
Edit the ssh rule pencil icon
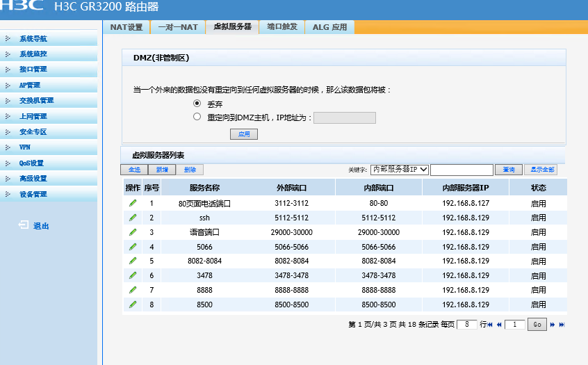pyautogui.click(x=133, y=218)
